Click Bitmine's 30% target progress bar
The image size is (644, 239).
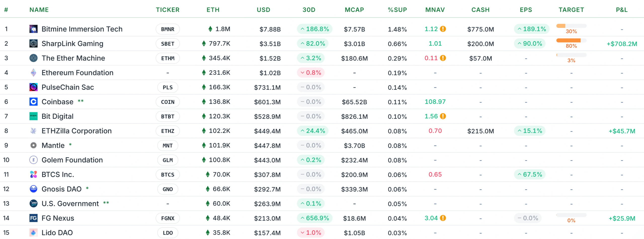(571, 26)
